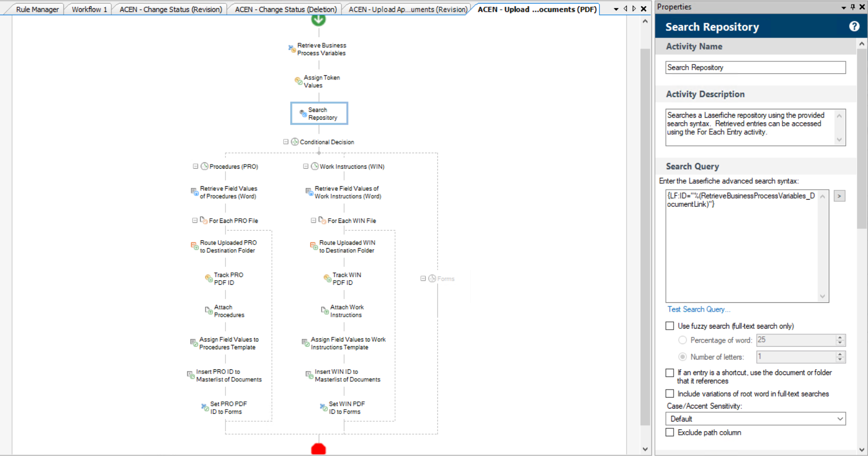
Task: Click the Activity Name input field
Action: tap(756, 68)
